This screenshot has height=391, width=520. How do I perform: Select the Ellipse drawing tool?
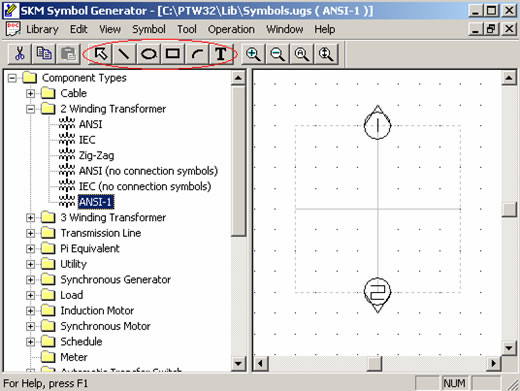(x=149, y=54)
